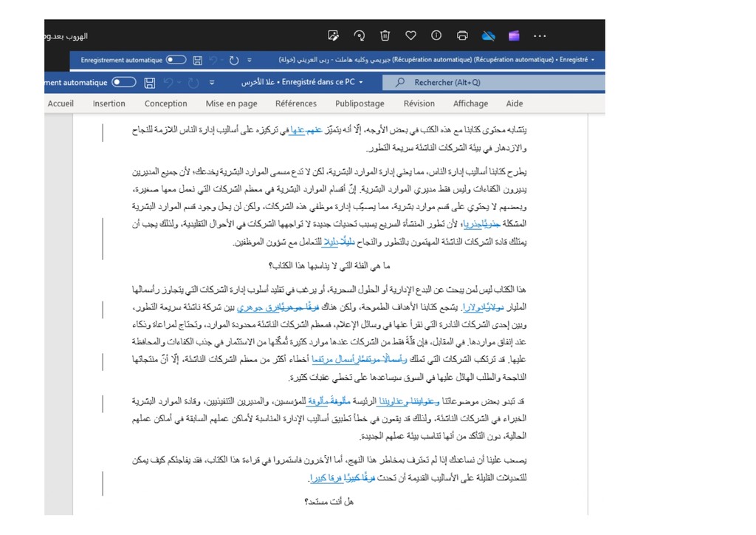756x535 pixels.
Task: Click the tracked change 'دولارًا دولارا'
Action: 483,307
